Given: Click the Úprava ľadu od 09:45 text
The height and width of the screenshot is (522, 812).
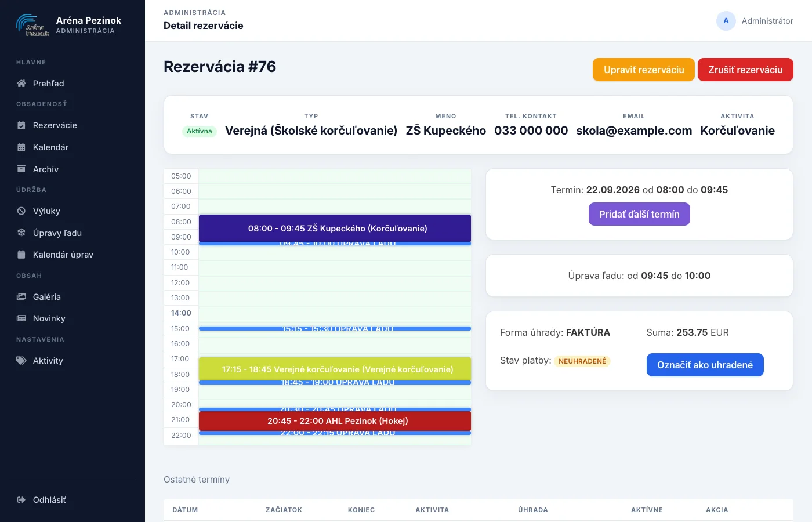Looking at the screenshot, I should point(639,275).
